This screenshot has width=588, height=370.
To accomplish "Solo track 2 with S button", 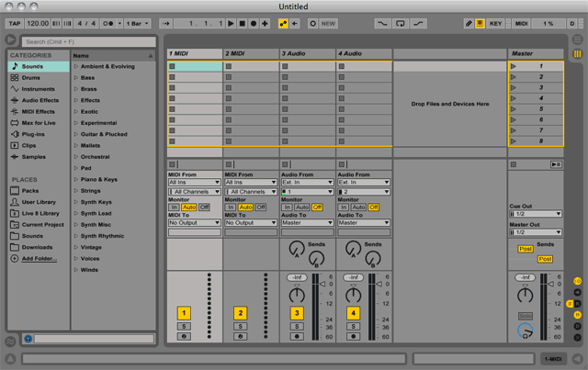I will [241, 327].
